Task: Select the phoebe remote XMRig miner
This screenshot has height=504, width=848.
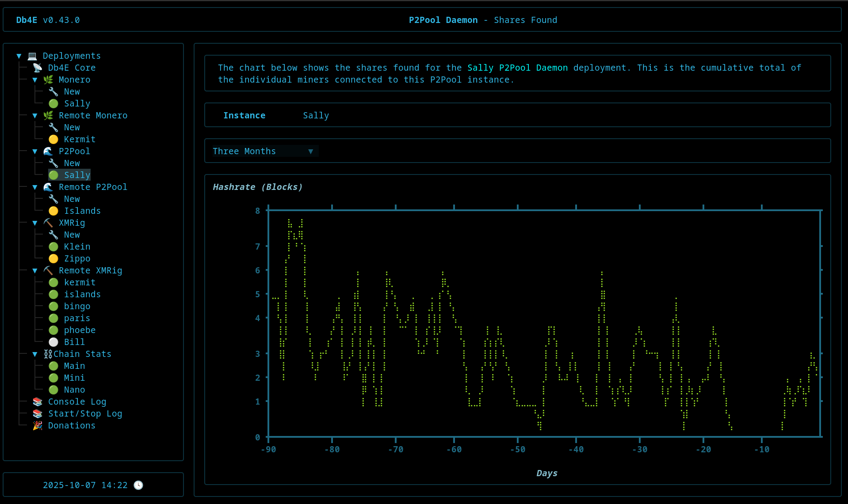Action: (x=80, y=330)
